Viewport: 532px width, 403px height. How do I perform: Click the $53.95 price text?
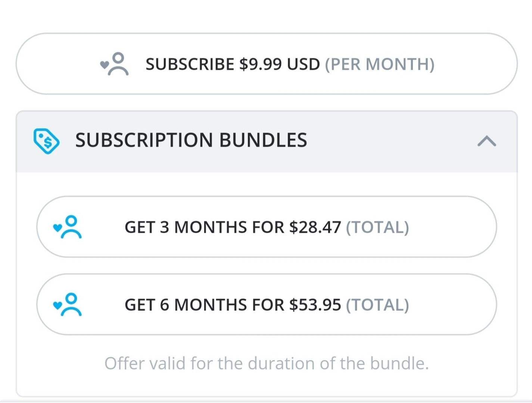315,305
